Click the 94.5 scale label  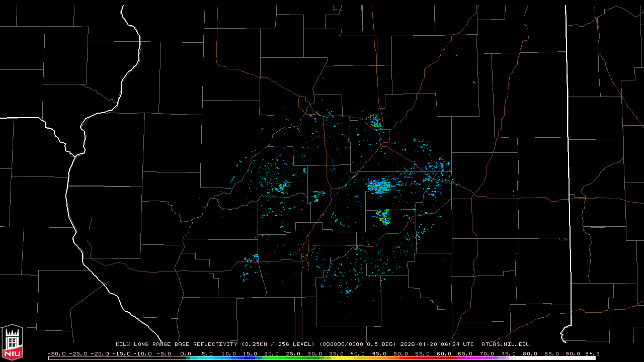click(x=592, y=353)
